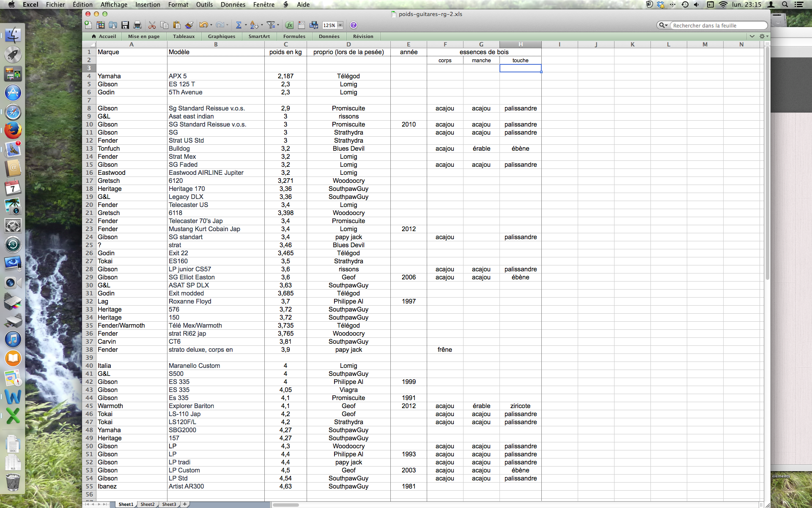812x508 pixels.
Task: Select the column C header
Action: pyautogui.click(x=285, y=44)
